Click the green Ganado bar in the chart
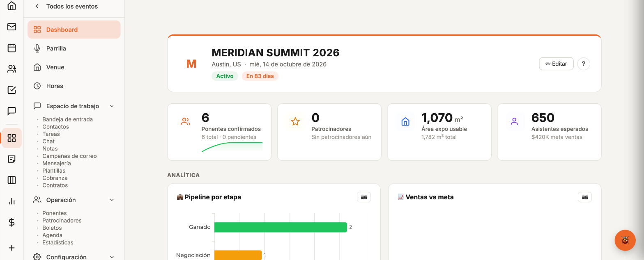The image size is (644, 260). [x=281, y=227]
